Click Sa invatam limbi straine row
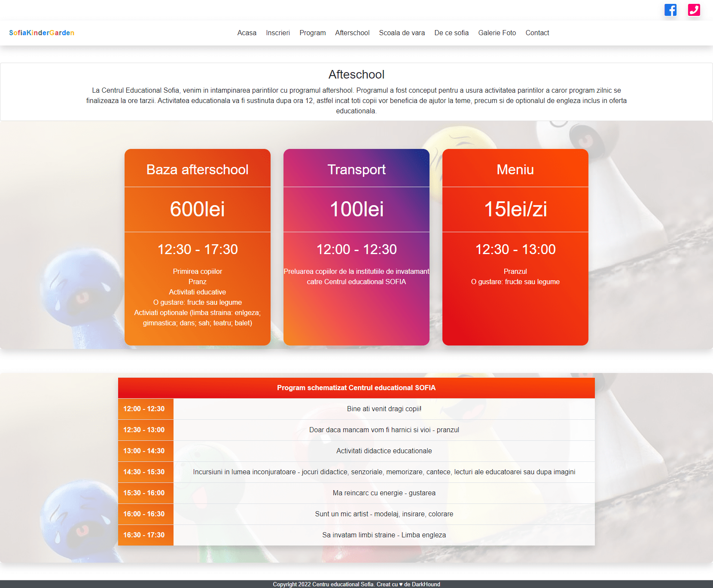This screenshot has height=588, width=713. click(x=384, y=535)
